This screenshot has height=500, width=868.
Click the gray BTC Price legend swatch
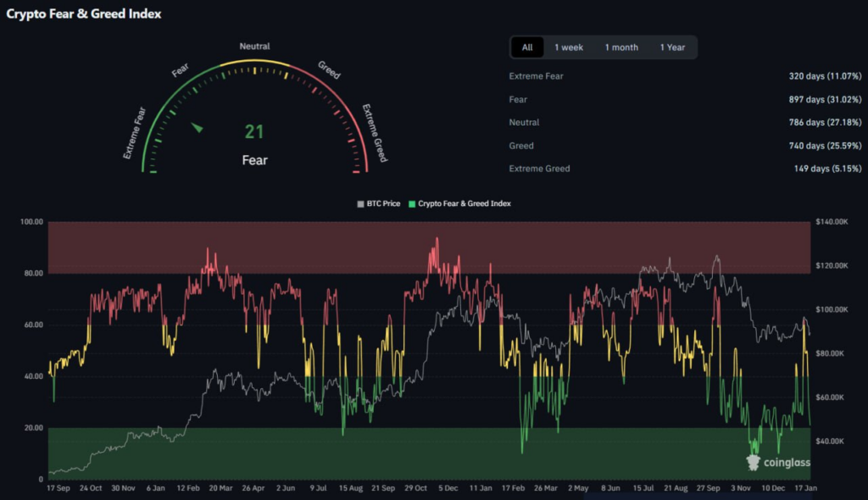click(360, 203)
